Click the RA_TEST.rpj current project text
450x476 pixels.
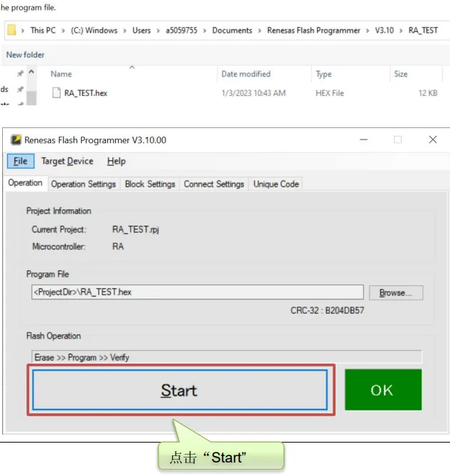click(135, 229)
